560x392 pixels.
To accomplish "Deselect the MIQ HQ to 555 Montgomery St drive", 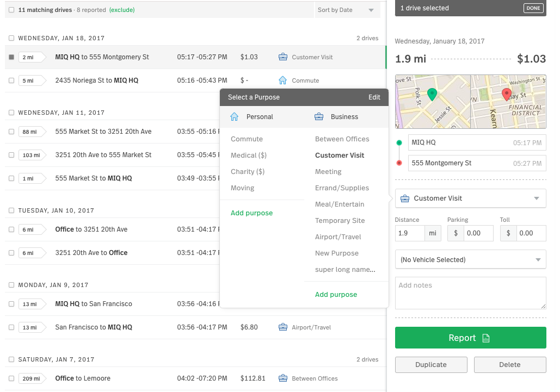I will (11, 57).
